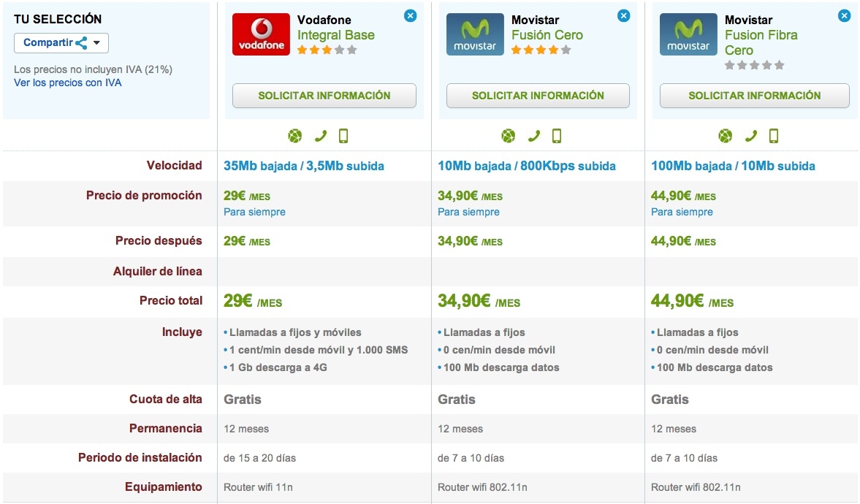Click the Precio total row label
Screen dimensions: 860x504
pos(170,300)
